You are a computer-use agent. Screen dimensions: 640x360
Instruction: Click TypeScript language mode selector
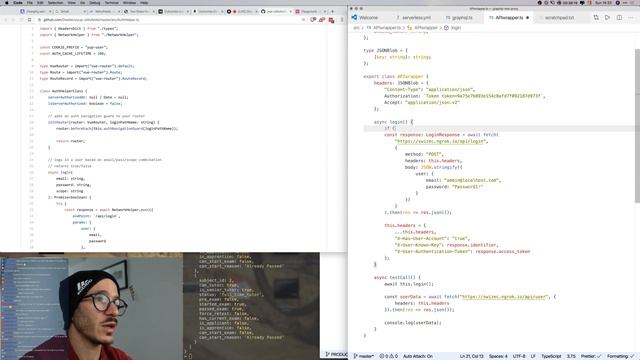point(551,356)
